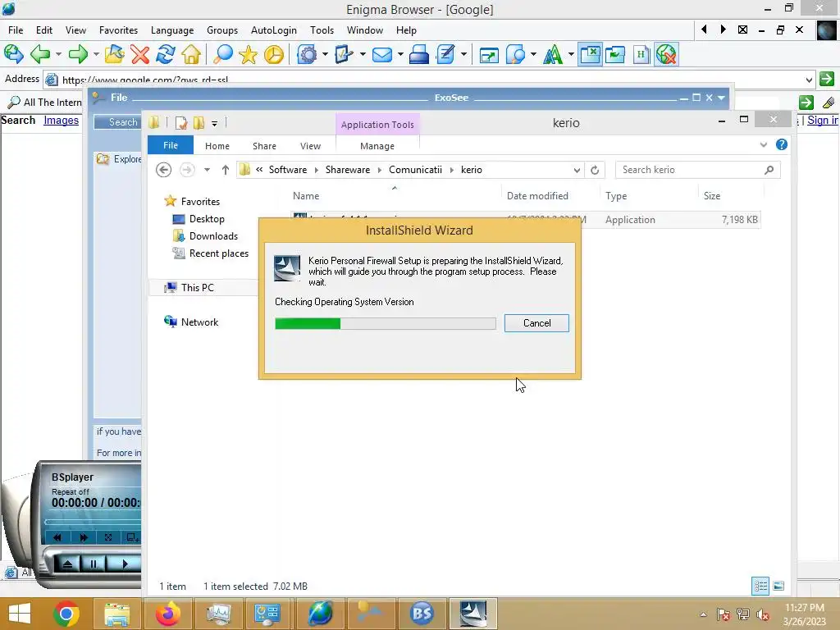Click the Sign in link

pyautogui.click(x=822, y=120)
